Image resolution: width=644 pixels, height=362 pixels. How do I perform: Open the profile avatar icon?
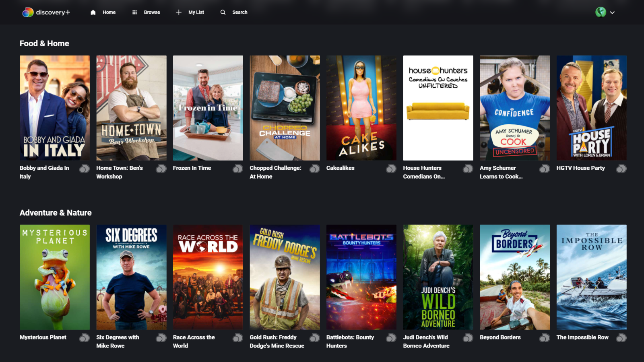click(x=601, y=12)
